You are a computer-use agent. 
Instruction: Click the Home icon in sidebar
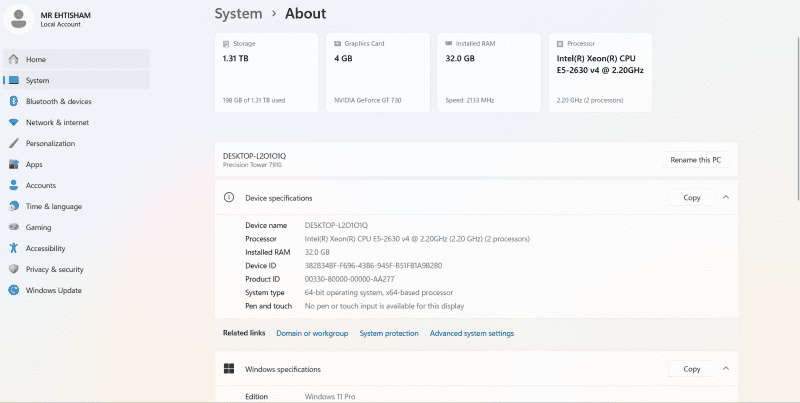click(13, 59)
